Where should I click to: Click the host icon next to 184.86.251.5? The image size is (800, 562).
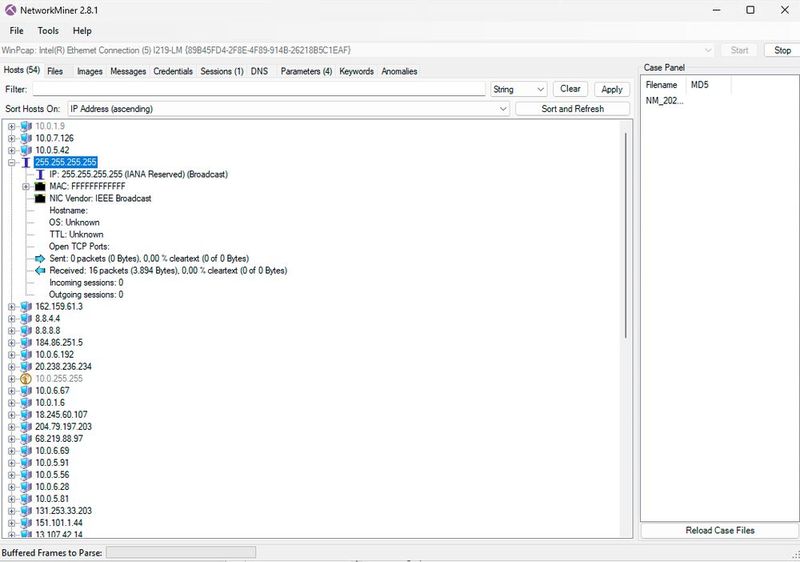pyautogui.click(x=26, y=343)
